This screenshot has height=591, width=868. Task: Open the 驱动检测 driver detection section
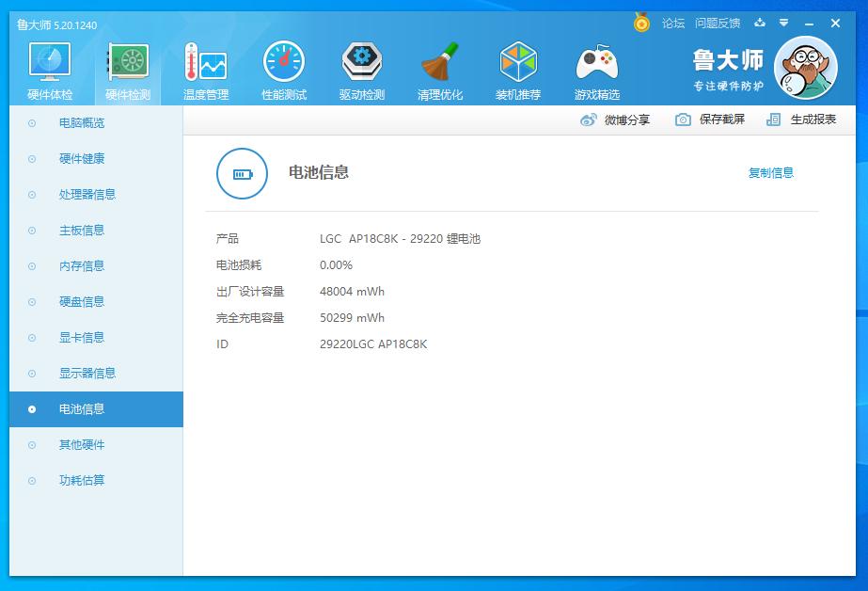tap(362, 72)
